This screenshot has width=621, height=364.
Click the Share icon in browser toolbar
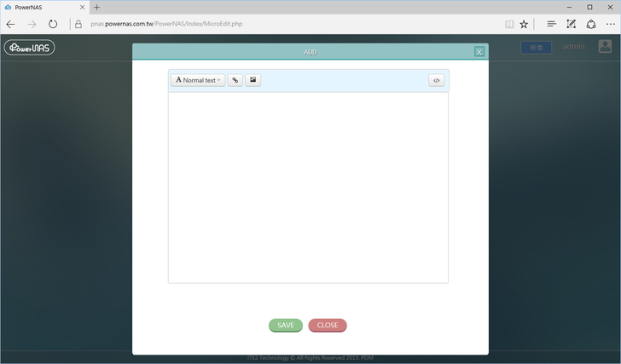click(591, 24)
